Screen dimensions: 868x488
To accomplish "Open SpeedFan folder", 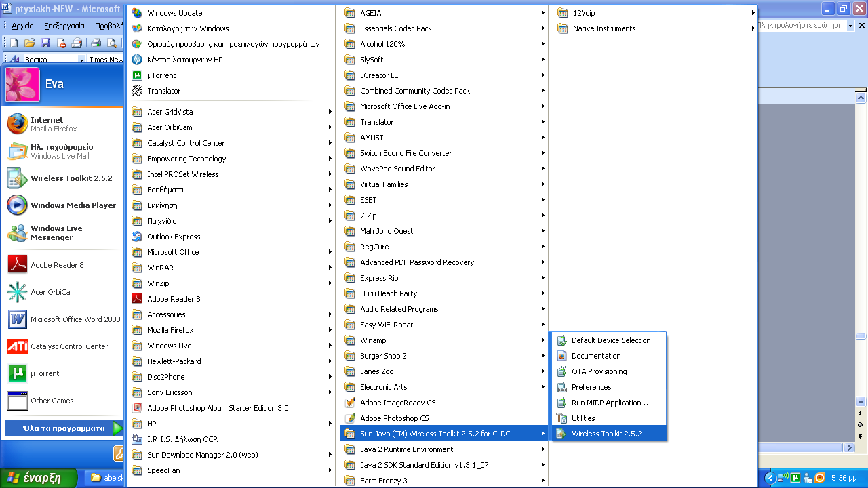I will click(231, 470).
